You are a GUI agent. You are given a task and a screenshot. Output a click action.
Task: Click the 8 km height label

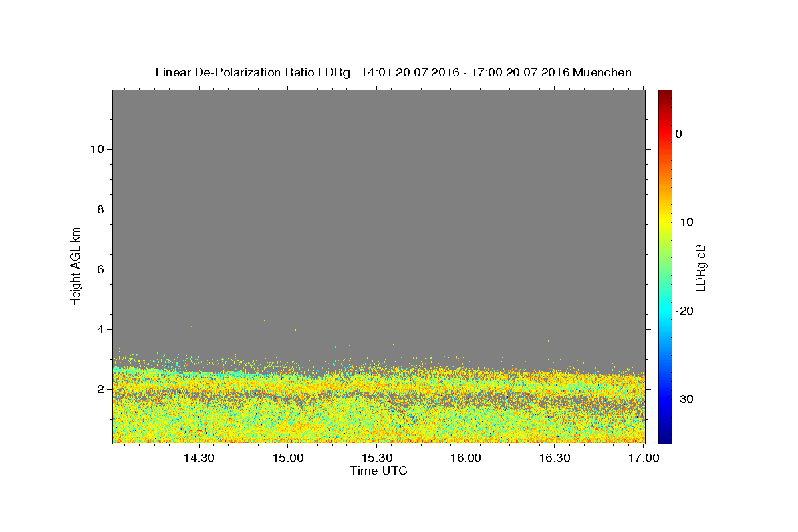(100, 209)
